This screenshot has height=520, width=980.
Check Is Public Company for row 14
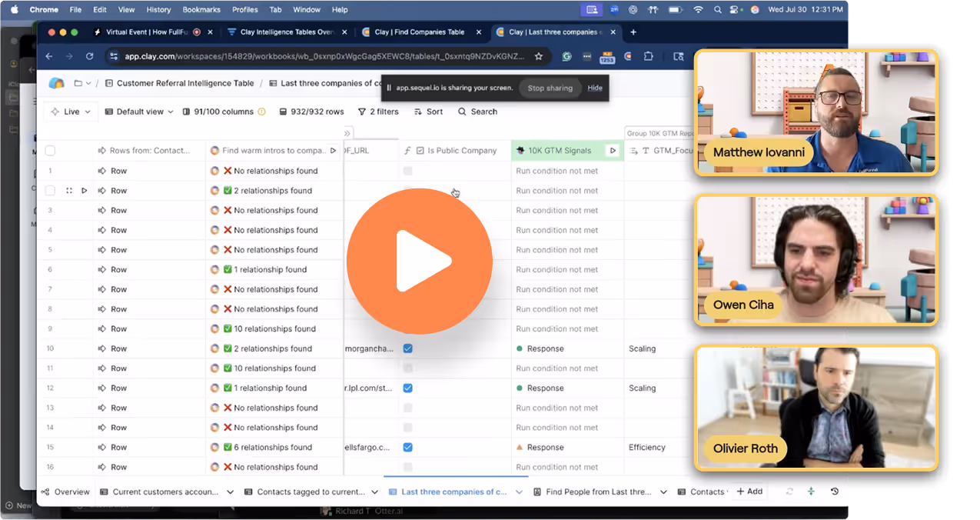(408, 428)
